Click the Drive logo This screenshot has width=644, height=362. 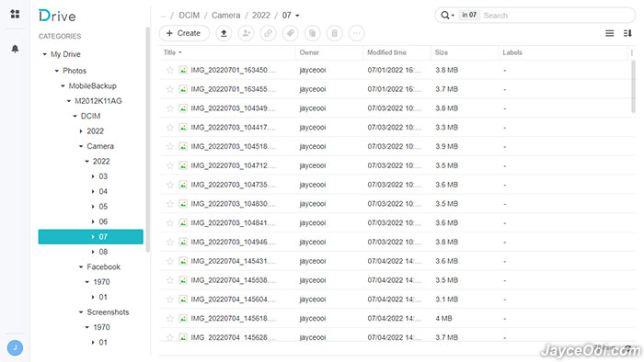pos(57,16)
